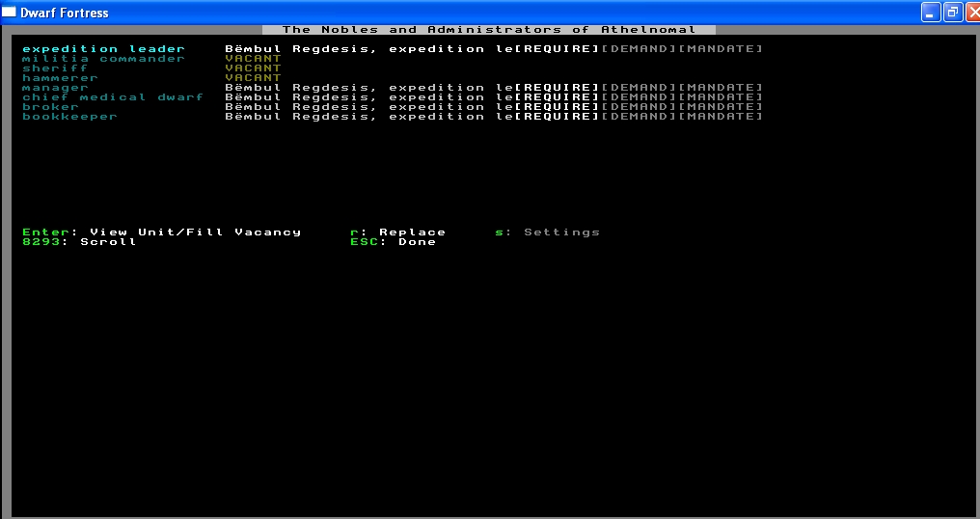Click Bëmbul Regdesis name in chief medical dwarf row
Image resolution: width=980 pixels, height=519 pixels.
tap(301, 97)
